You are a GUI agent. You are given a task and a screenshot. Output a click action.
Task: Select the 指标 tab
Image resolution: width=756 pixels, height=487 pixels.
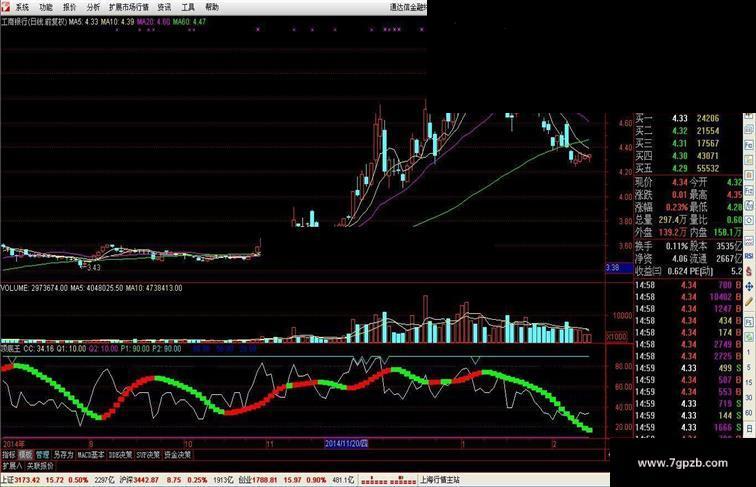(x=9, y=454)
